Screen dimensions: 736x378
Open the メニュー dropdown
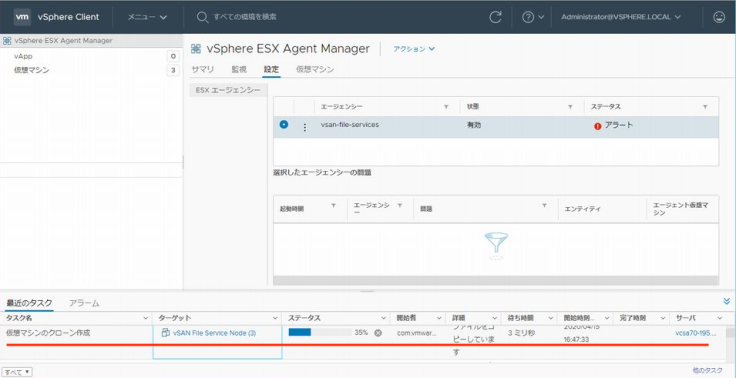147,17
